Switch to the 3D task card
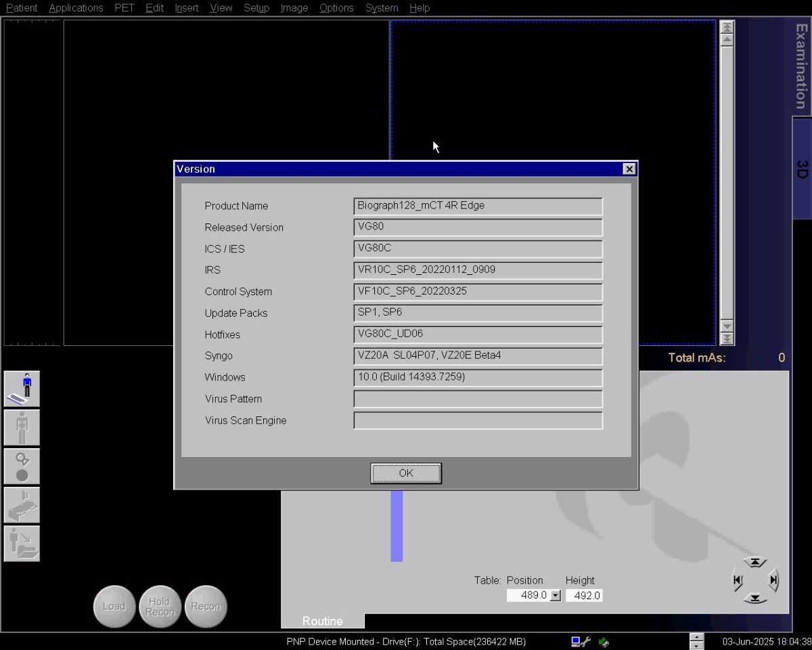The height and width of the screenshot is (650, 812). click(x=802, y=169)
